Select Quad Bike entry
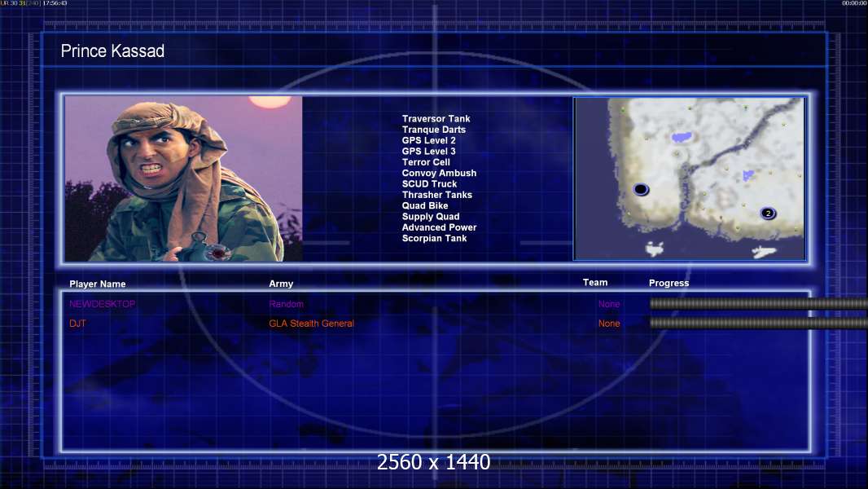 (x=425, y=205)
